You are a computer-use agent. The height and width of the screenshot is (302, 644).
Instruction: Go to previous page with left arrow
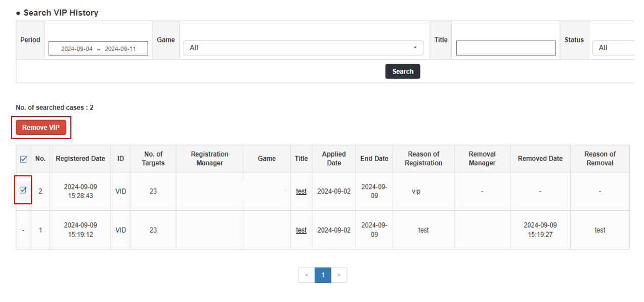coord(307,275)
